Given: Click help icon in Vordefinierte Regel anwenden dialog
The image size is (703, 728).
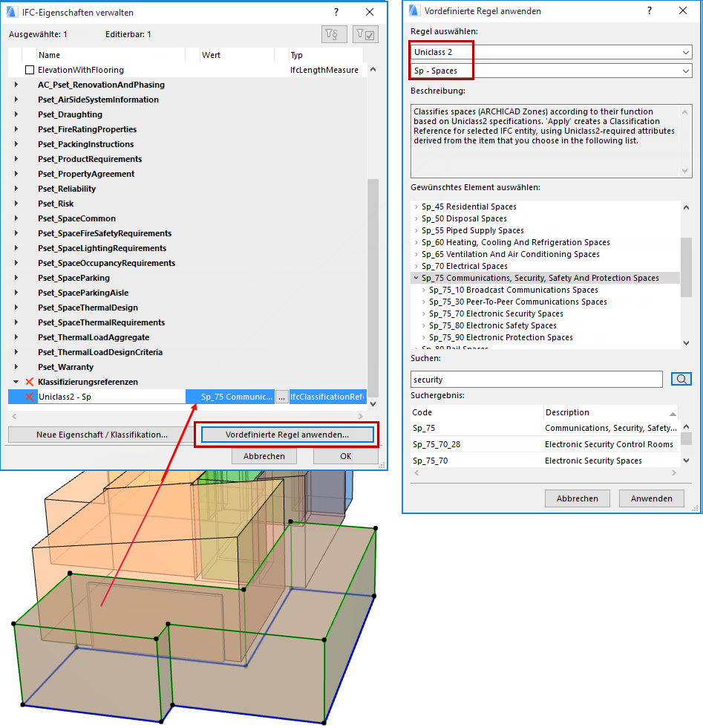Looking at the screenshot, I should click(649, 10).
